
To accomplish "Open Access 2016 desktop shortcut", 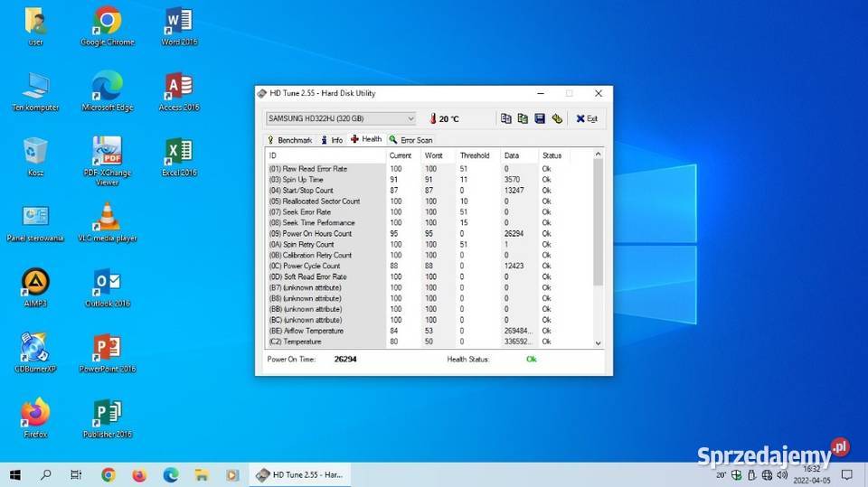I will coord(179,91).
